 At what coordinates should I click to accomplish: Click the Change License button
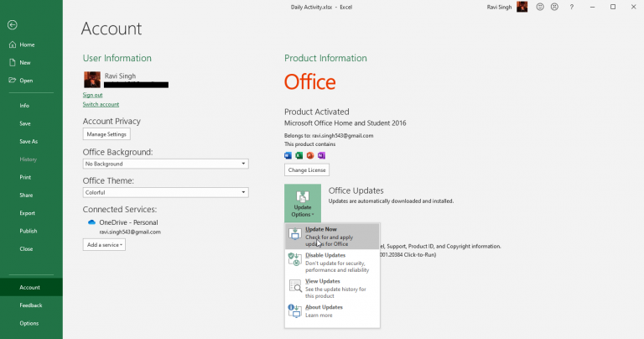(306, 170)
